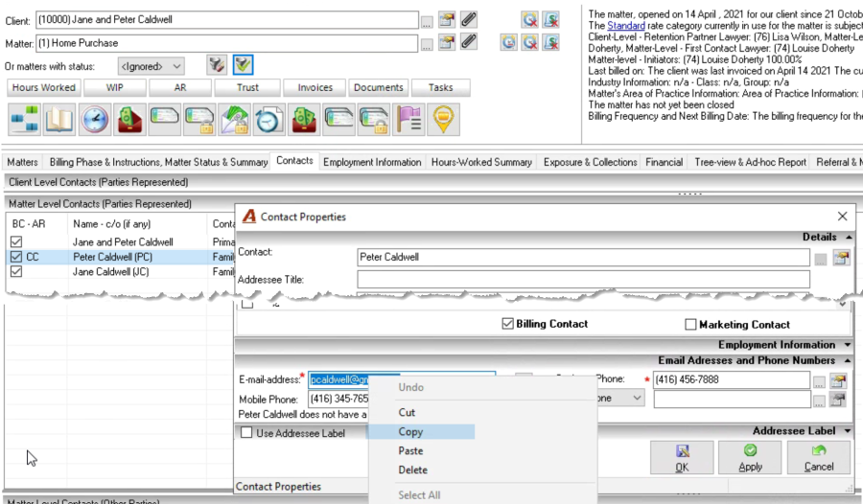This screenshot has height=504, width=863.
Task: Click the ellipsis button beside phone (416) 456-7888
Action: coord(819,381)
